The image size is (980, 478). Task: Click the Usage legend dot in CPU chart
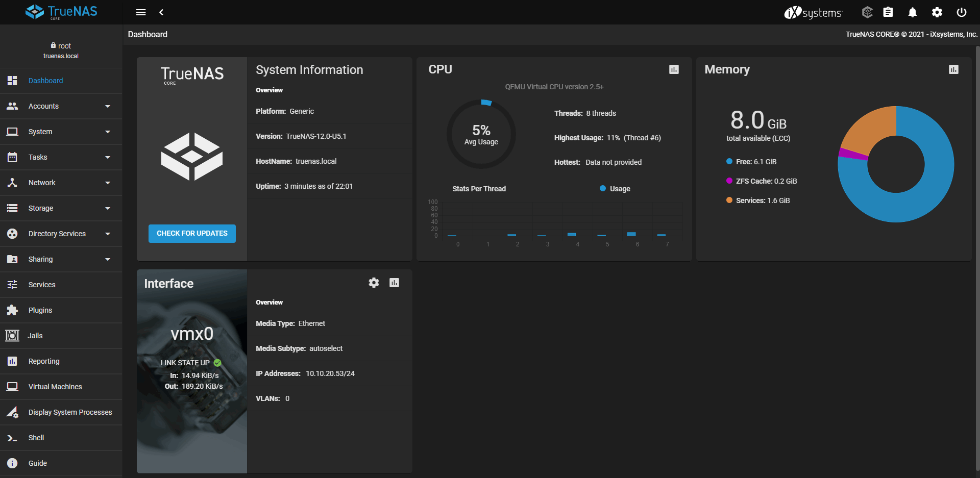tap(603, 189)
